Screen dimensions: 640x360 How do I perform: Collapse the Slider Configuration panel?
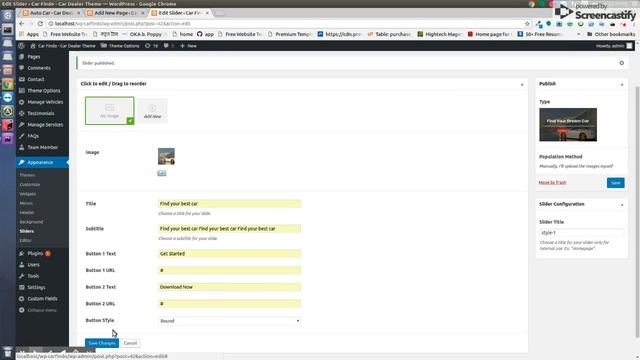pos(622,204)
